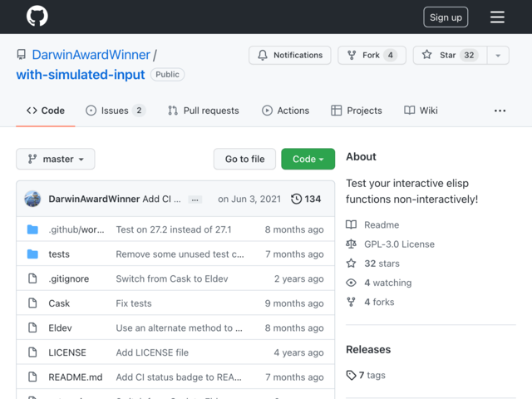Open the Actions tab
This screenshot has height=399, width=532.
pos(285,111)
